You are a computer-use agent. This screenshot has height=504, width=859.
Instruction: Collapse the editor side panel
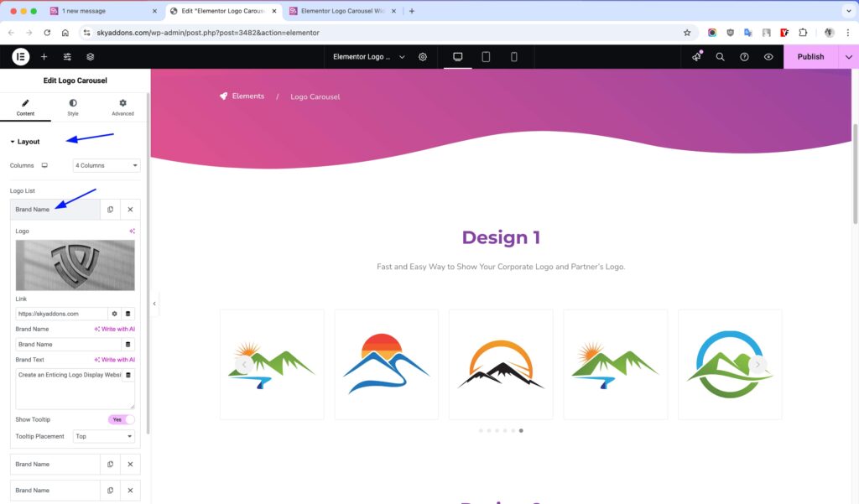154,303
